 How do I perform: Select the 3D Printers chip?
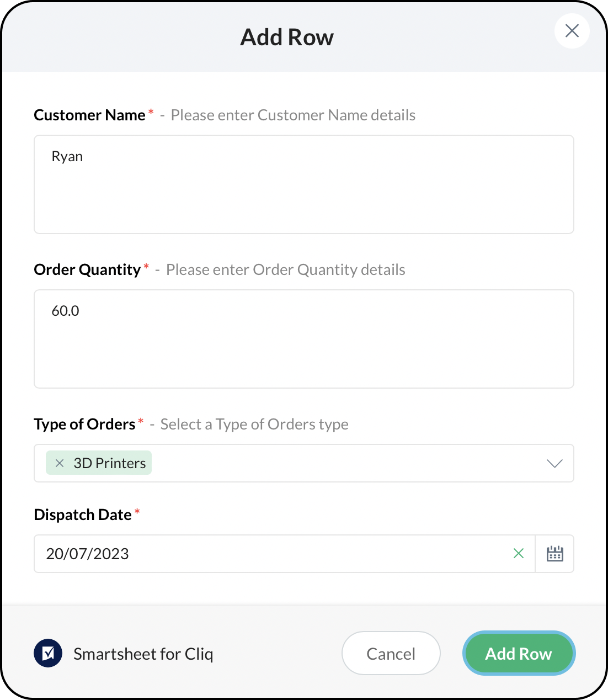click(x=110, y=463)
